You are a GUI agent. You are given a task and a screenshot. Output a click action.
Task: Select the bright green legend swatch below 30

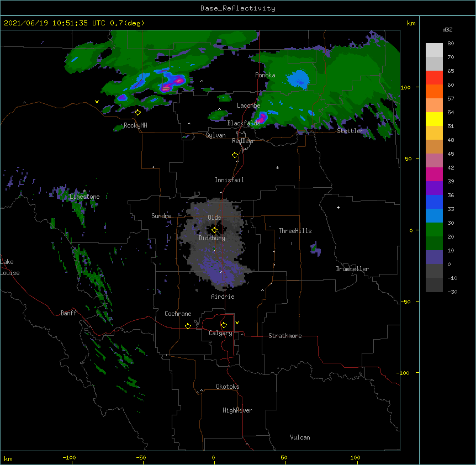point(434,230)
